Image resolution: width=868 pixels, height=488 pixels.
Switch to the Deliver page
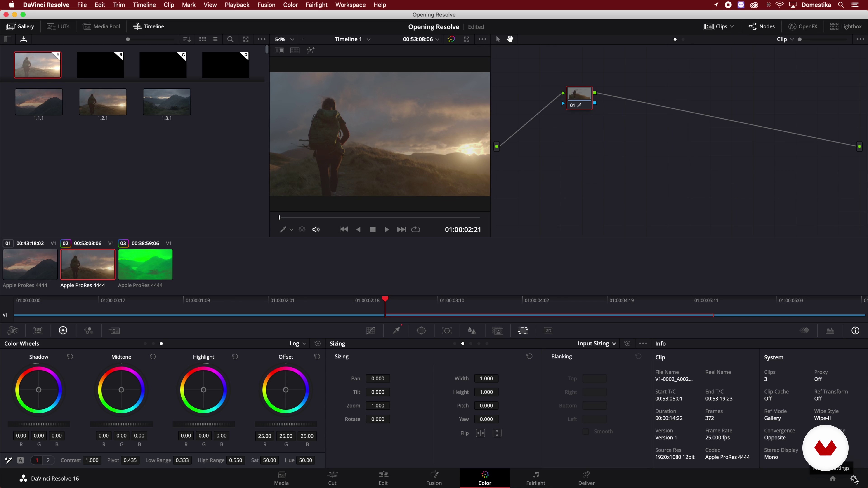(586, 478)
